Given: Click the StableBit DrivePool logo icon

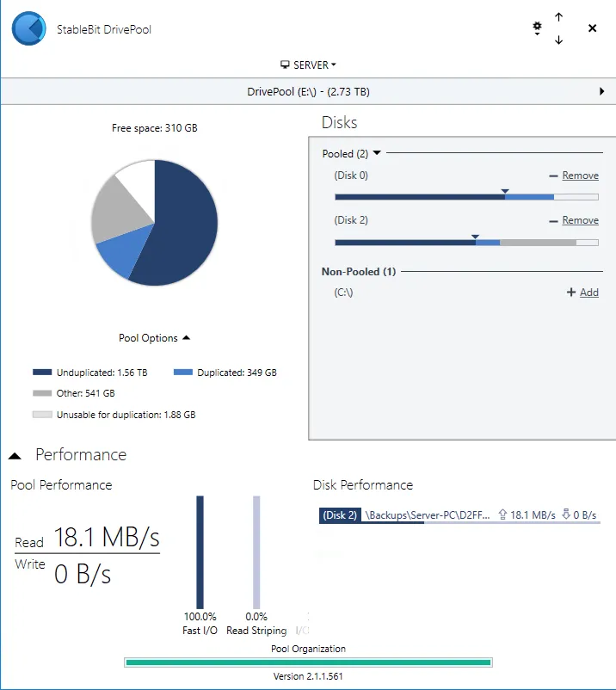Looking at the screenshot, I should click(x=28, y=28).
